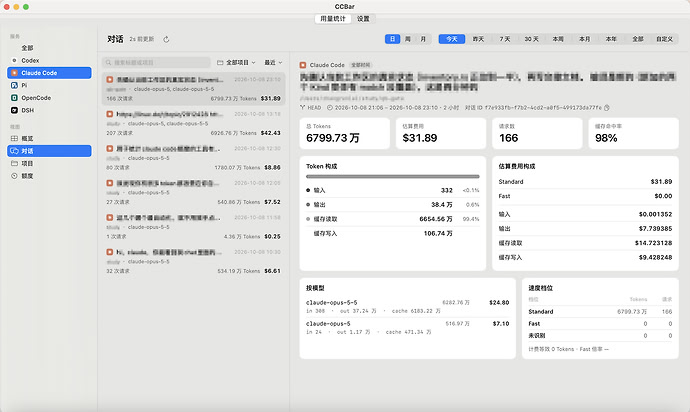Open the conversation with 207 次请求
The height and width of the screenshot is (412, 690).
(x=194, y=123)
